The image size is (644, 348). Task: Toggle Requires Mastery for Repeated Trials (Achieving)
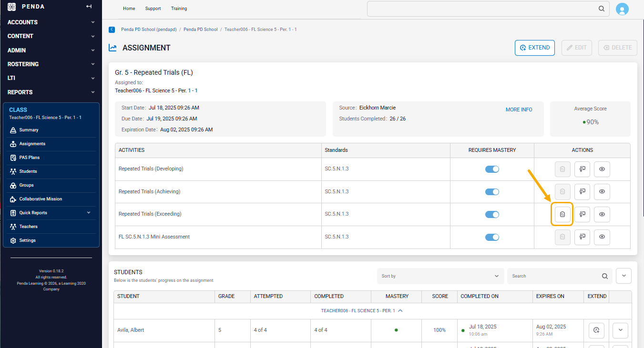(492, 192)
